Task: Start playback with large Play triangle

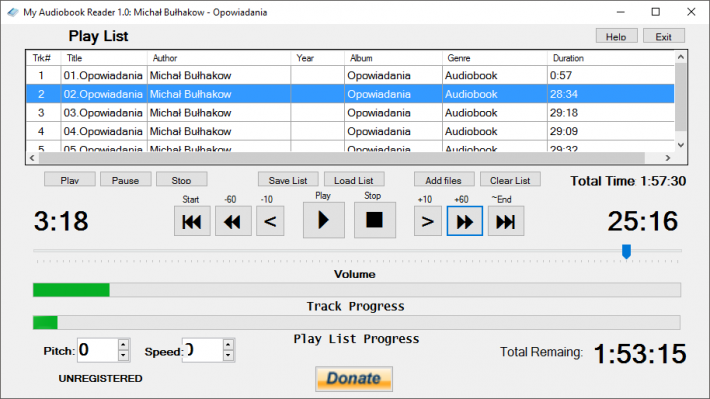Action: pyautogui.click(x=323, y=221)
